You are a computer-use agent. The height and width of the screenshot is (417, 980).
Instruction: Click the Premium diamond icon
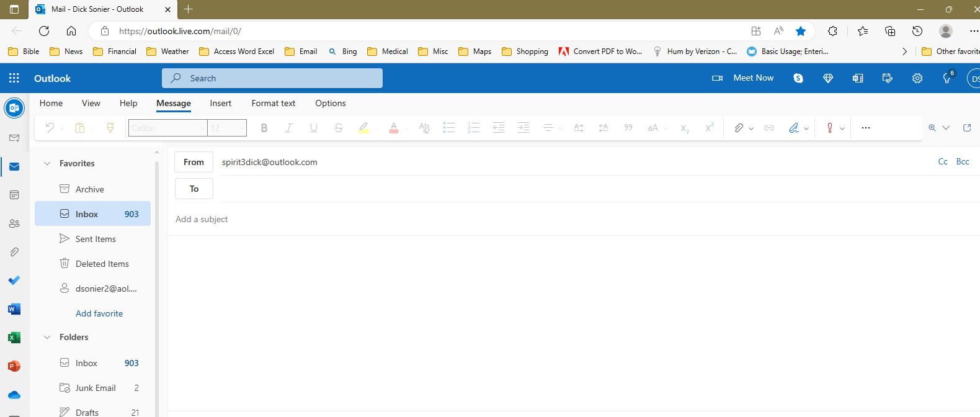coord(828,78)
